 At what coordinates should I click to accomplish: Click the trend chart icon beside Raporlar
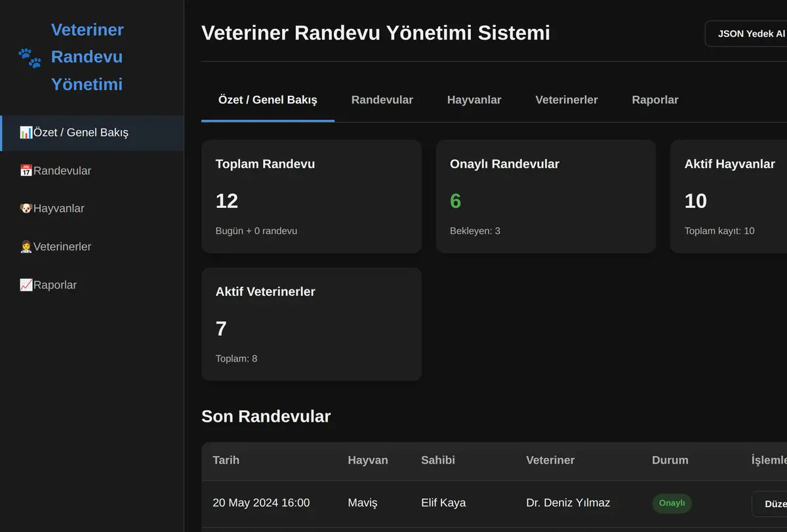[26, 285]
